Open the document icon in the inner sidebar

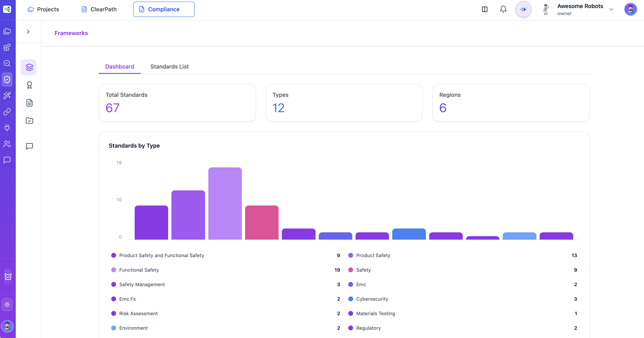pos(29,103)
